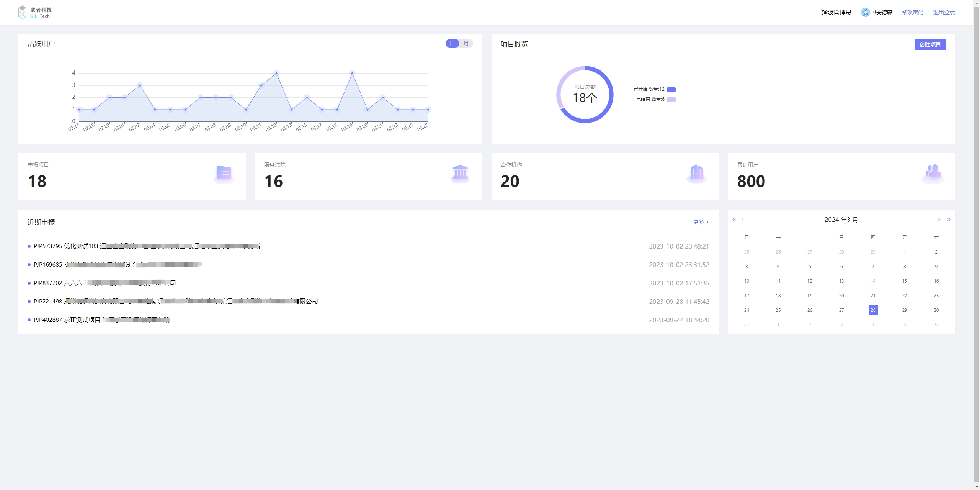This screenshot has height=490, width=980.
Task: Click the 0安德森 username
Action: [882, 12]
